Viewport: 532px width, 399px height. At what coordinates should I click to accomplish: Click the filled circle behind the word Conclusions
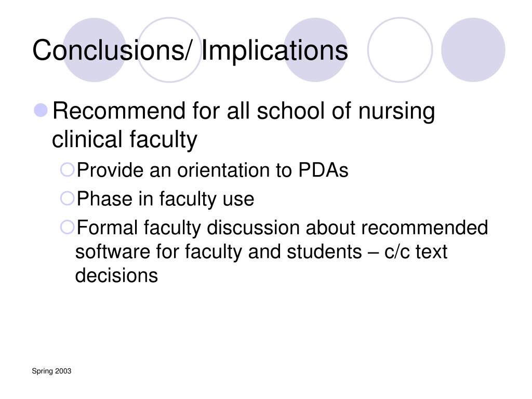[x=95, y=50]
